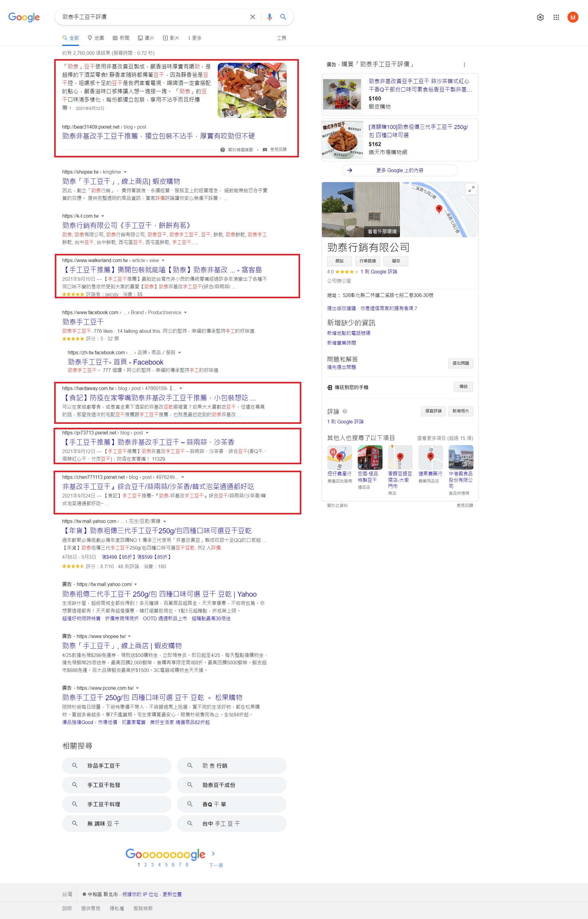This screenshot has width=588, height=919.
Task: Switch to the 新聞 tab
Action: pos(121,38)
